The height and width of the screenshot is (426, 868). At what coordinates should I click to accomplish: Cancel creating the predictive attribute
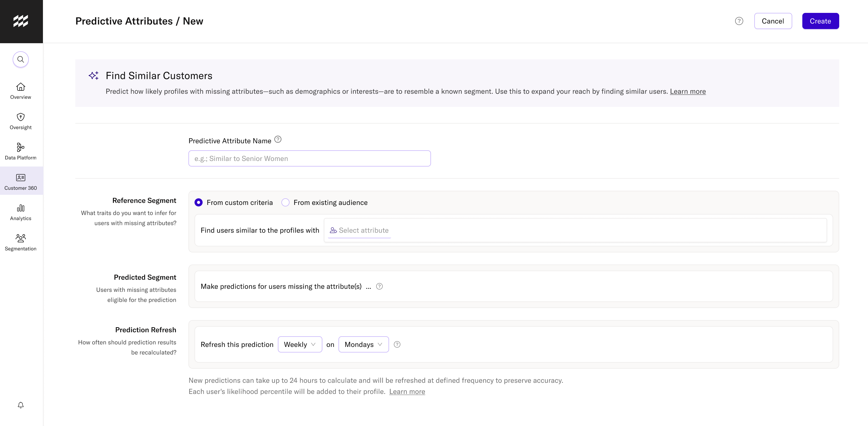point(773,20)
